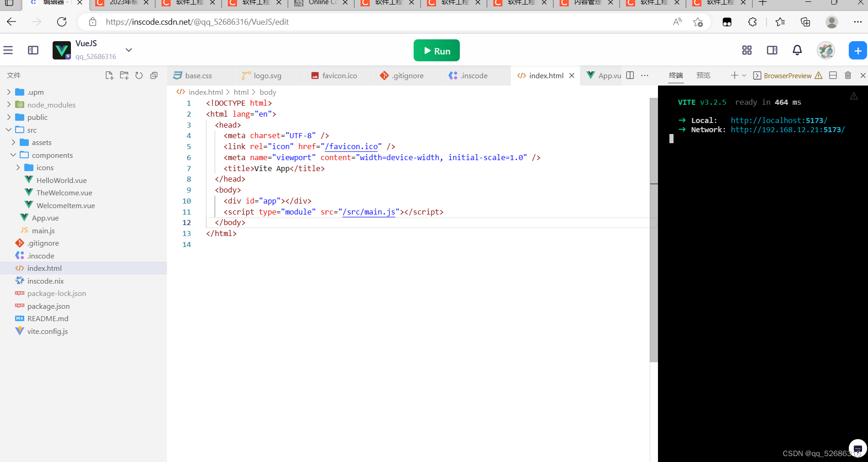
Task: Open the Network 192.168.12.21:5173 link
Action: 787,129
